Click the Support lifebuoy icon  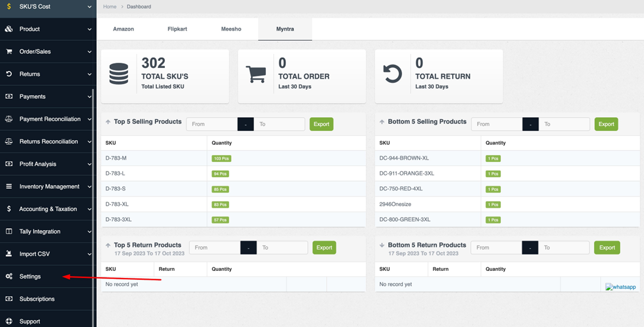[9, 321]
